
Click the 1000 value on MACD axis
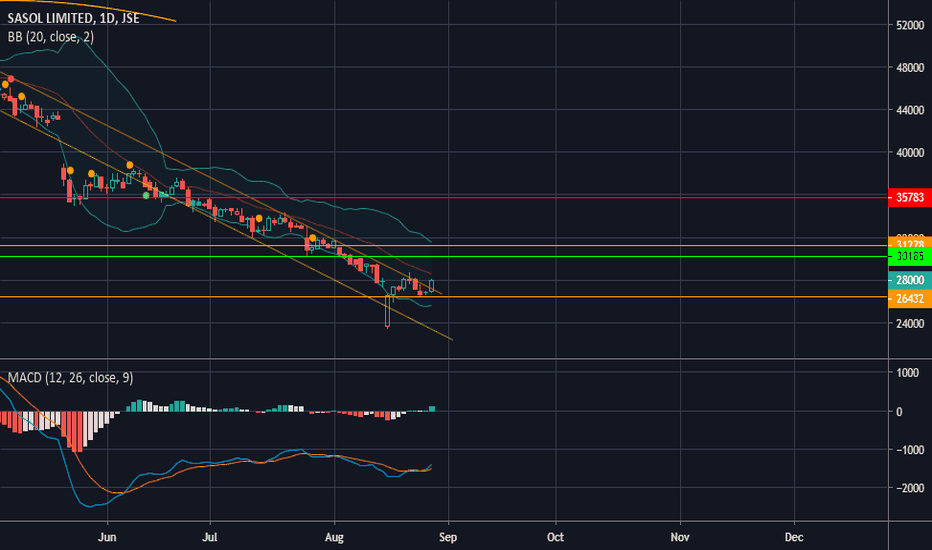[x=908, y=373]
